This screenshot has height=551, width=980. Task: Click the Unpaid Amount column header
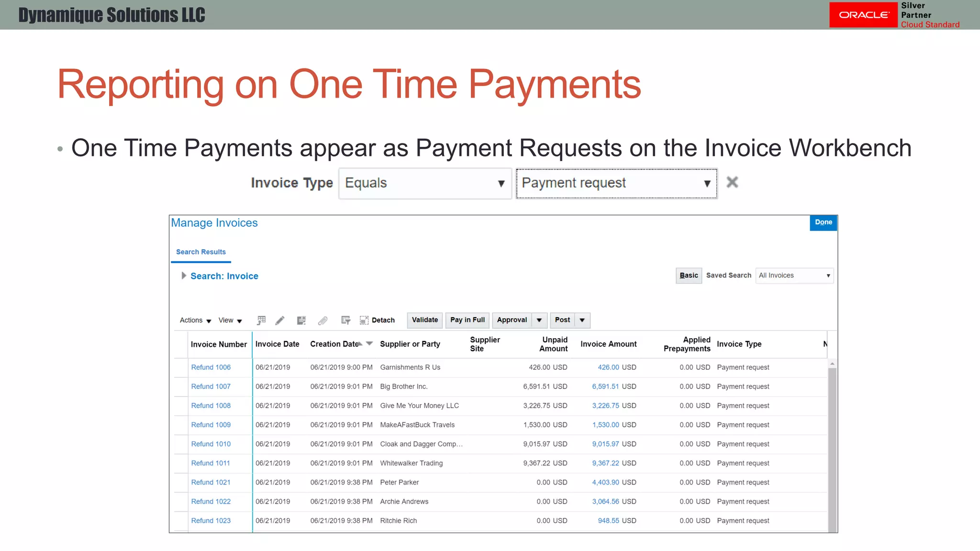coord(553,344)
